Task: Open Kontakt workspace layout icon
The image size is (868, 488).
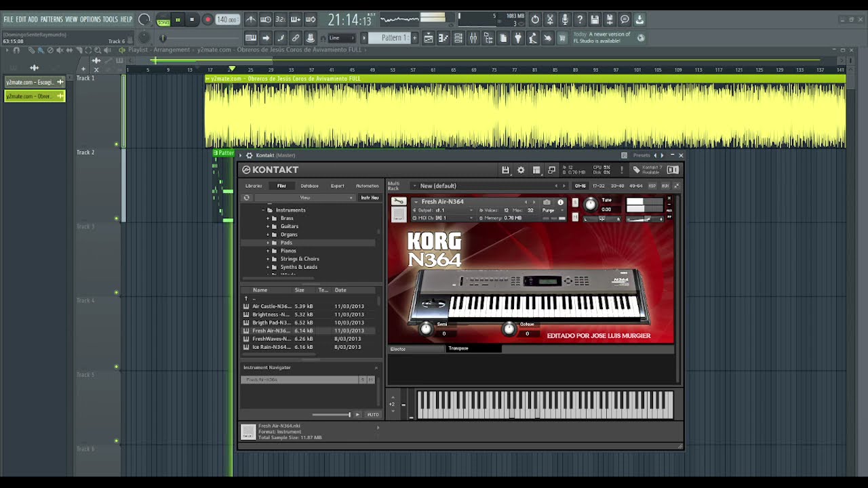Action: (536, 170)
